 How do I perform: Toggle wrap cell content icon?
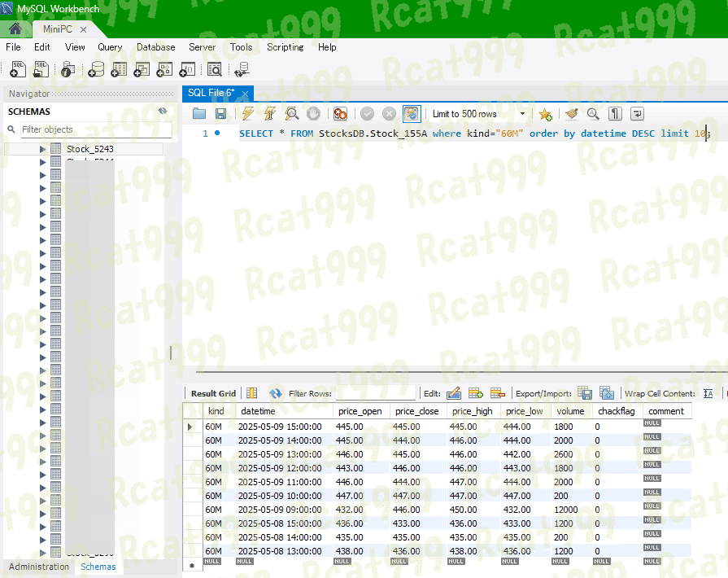point(708,393)
